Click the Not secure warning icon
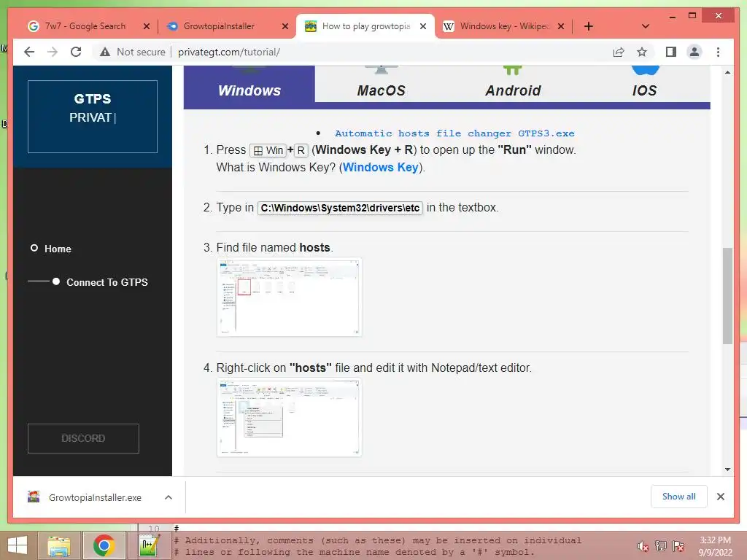This screenshot has width=747, height=560. (x=105, y=52)
